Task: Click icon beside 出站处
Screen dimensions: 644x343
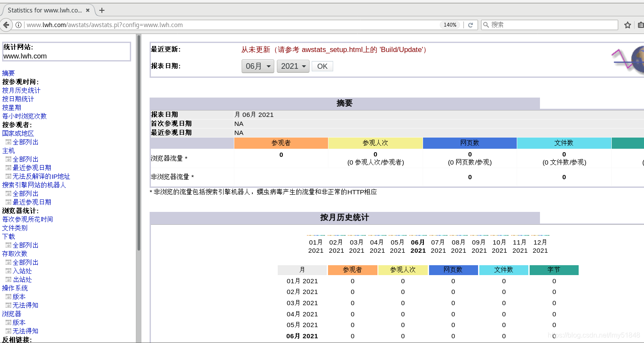Action: point(8,279)
